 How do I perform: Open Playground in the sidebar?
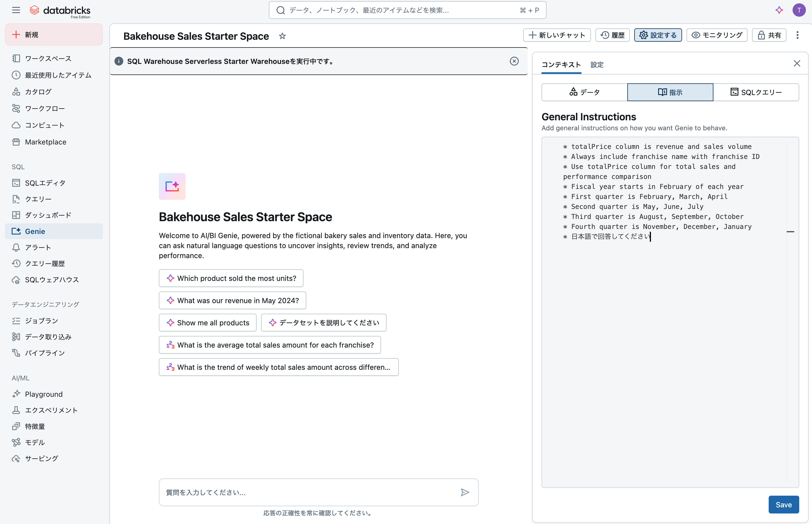pyautogui.click(x=54, y=394)
